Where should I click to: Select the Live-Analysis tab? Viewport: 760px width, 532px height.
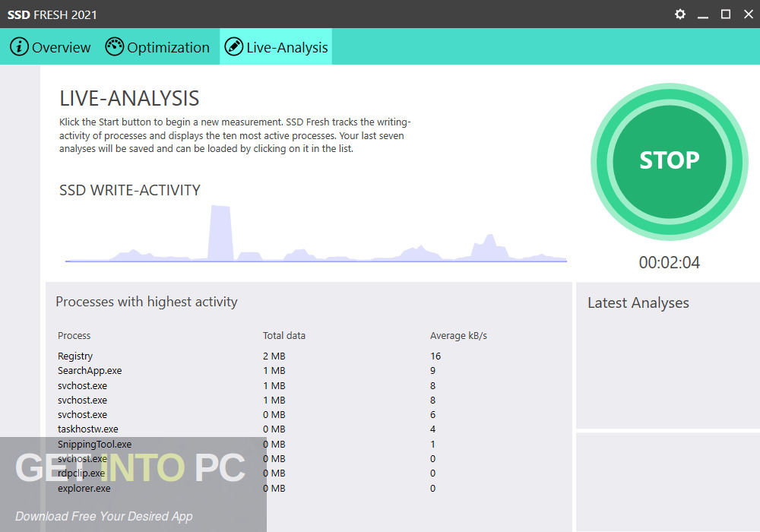(276, 47)
